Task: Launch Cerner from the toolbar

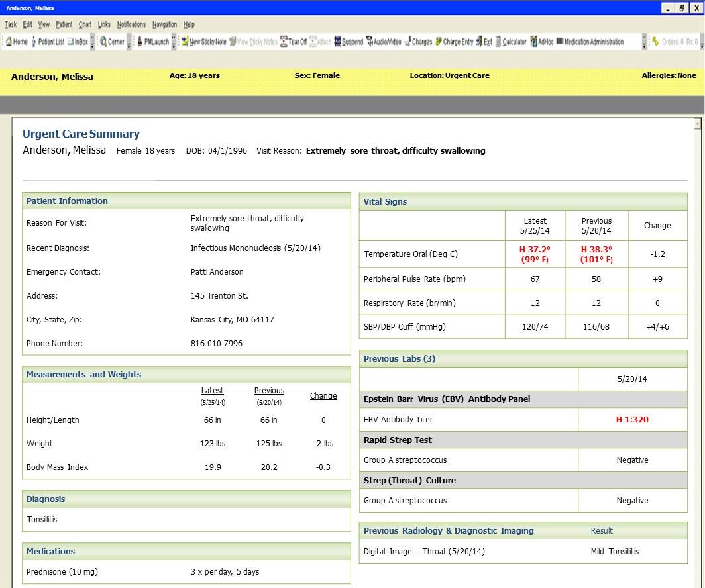Action: tap(112, 42)
